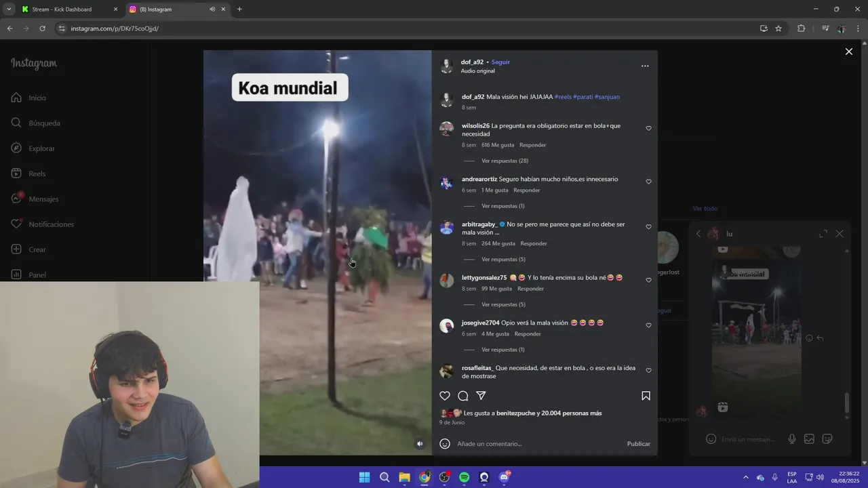Go to Explorar in the sidebar
This screenshot has width=868, height=488.
(x=33, y=148)
